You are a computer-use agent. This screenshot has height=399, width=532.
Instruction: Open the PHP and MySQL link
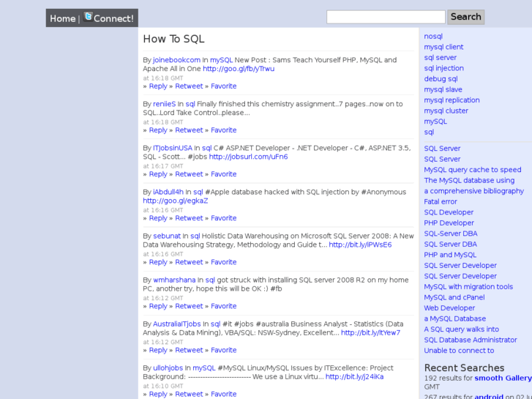click(450, 255)
